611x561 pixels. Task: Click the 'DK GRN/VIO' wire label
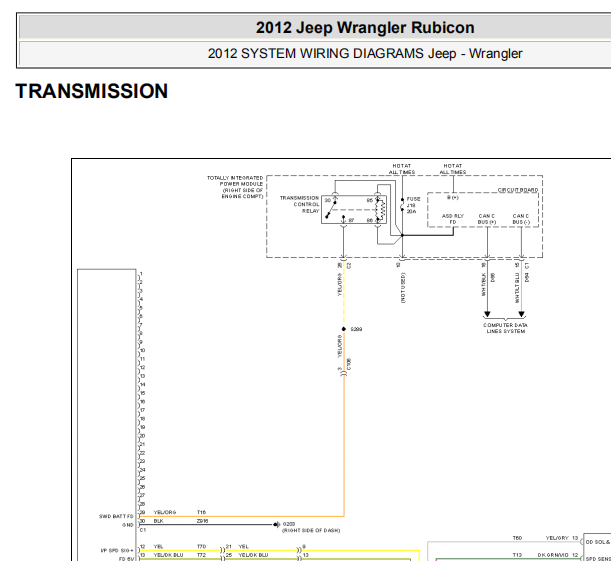tap(553, 555)
